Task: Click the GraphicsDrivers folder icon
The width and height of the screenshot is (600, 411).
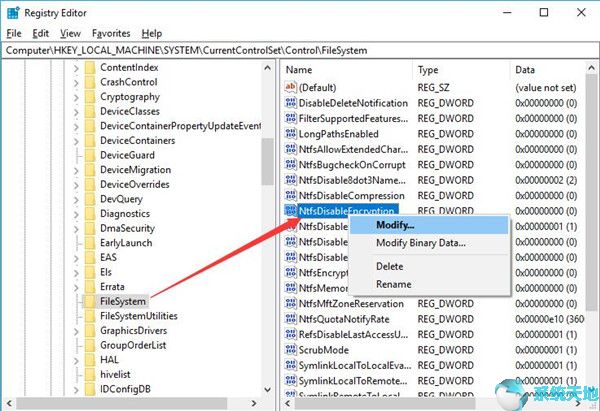Action: point(90,331)
